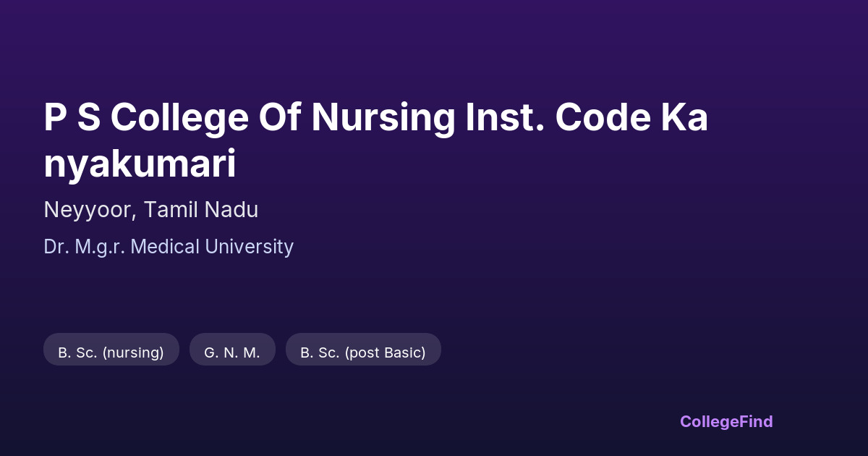Select the G. N. M. course tag

coord(232,352)
